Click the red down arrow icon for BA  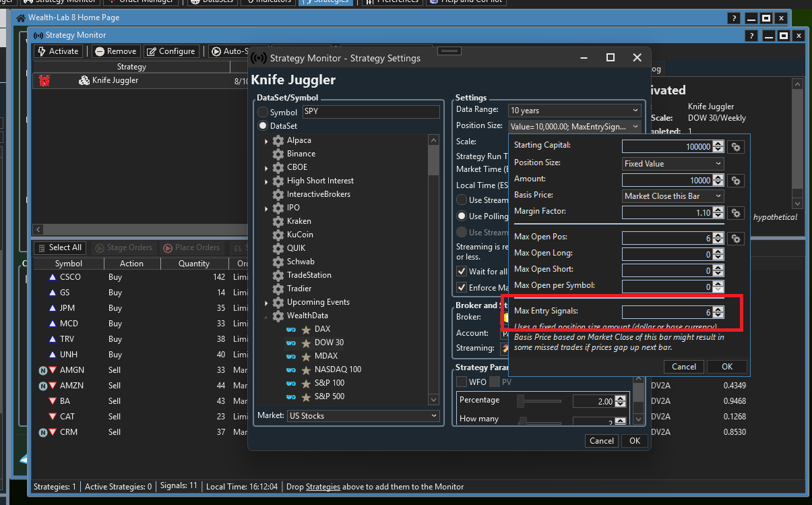click(53, 401)
